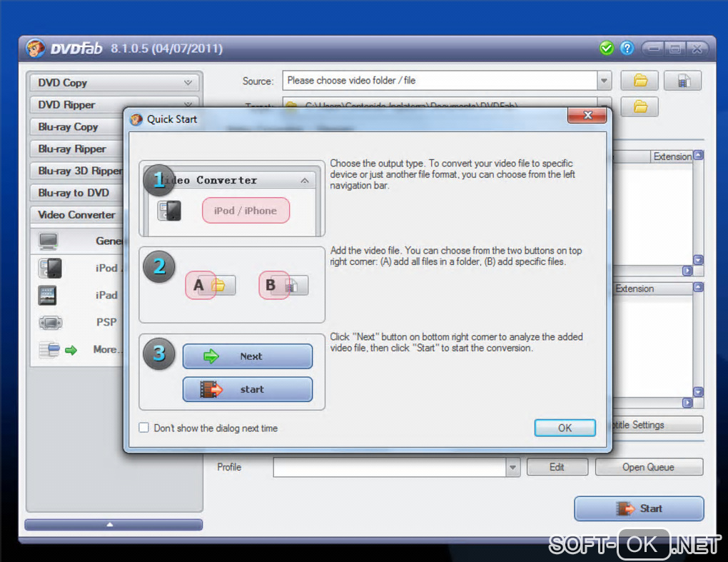
Task: Click the start button in Quick Start step 3
Action: [x=248, y=389]
